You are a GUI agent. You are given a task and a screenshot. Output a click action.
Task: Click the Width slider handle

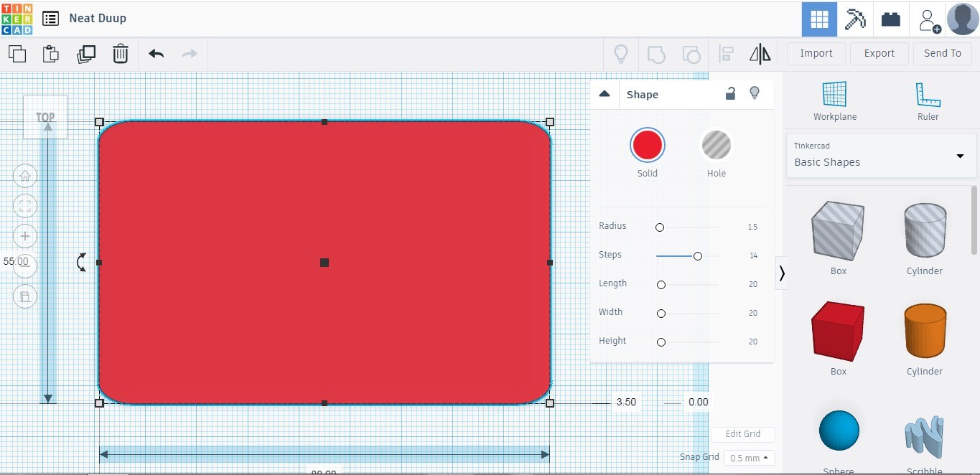[661, 314]
